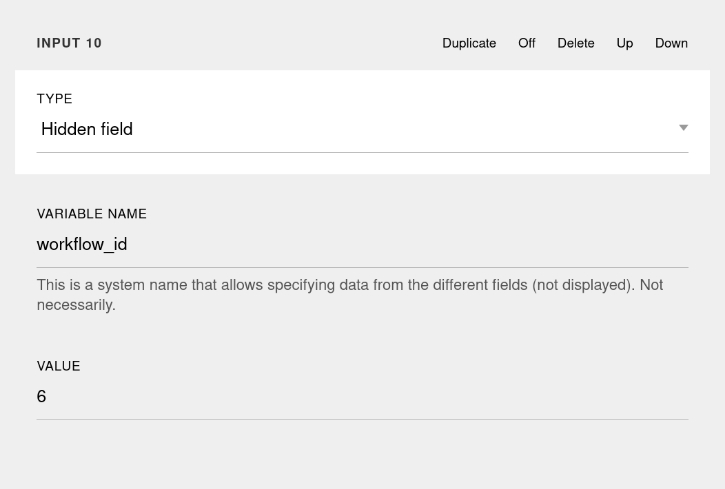The image size is (725, 489).
Task: Duplicate Input 10
Action: point(469,43)
